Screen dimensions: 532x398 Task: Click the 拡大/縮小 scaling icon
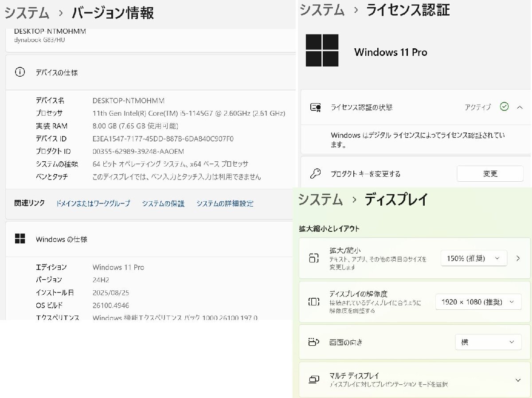tap(314, 258)
